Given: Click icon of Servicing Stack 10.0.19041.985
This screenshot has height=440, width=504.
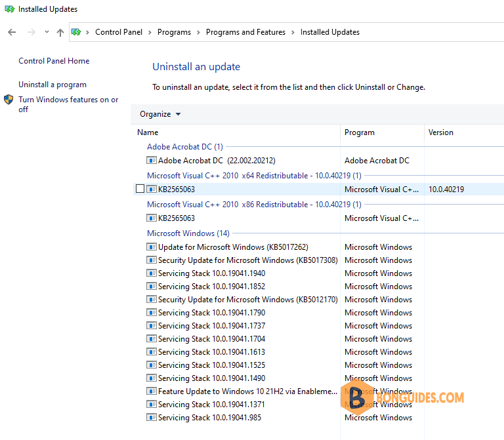Looking at the screenshot, I should click(152, 417).
